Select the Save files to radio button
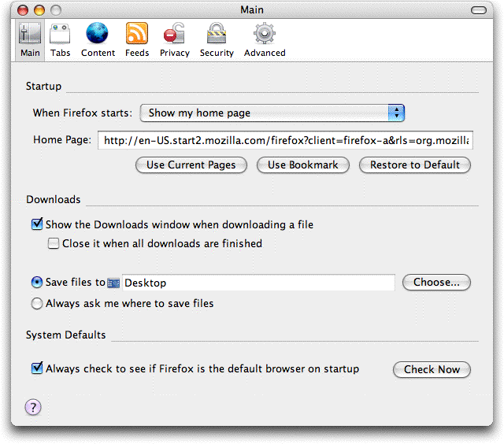Viewport: 504px width, 444px height. tap(37, 282)
